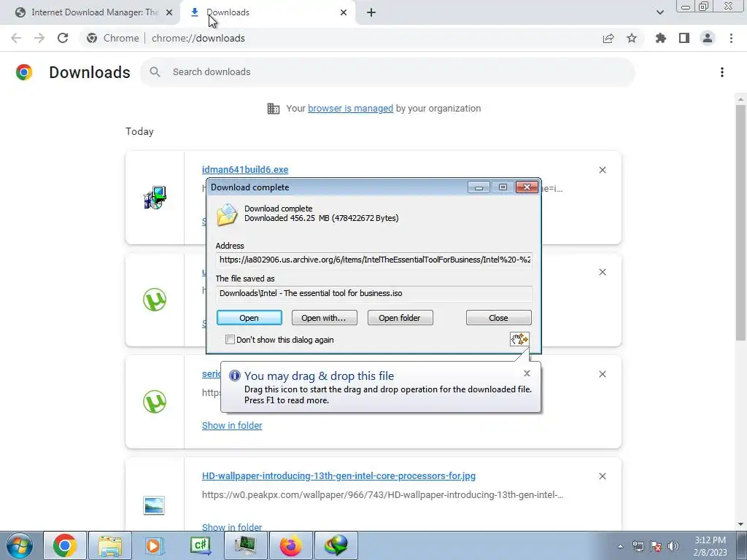The image size is (747, 560).
Task: Open the volume control in the system tray
Action: pos(673,546)
